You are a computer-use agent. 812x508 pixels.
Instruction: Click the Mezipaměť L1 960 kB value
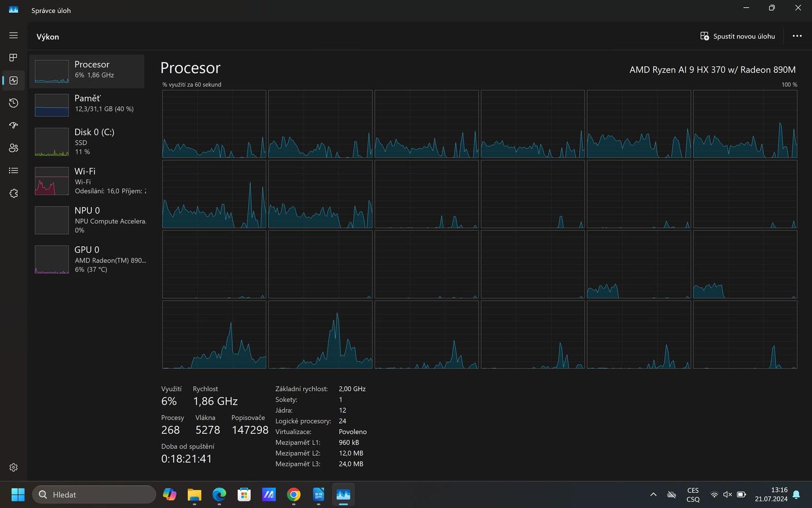pos(349,442)
